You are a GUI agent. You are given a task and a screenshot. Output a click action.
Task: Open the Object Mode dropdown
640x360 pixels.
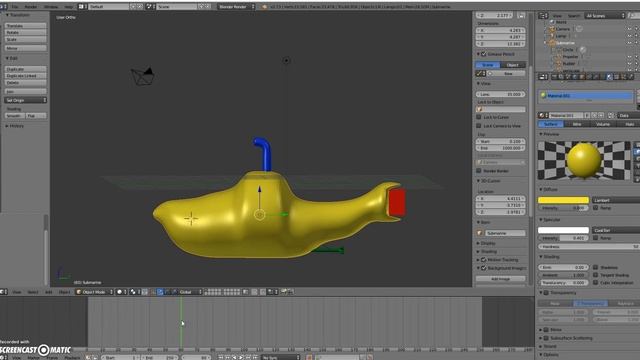(x=94, y=292)
